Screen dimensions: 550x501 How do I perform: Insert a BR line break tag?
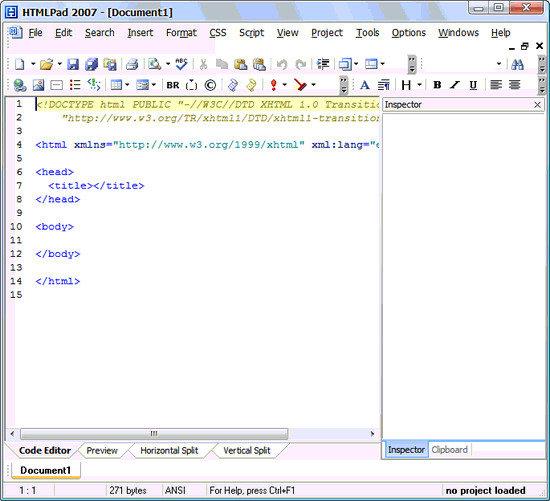pyautogui.click(x=173, y=85)
